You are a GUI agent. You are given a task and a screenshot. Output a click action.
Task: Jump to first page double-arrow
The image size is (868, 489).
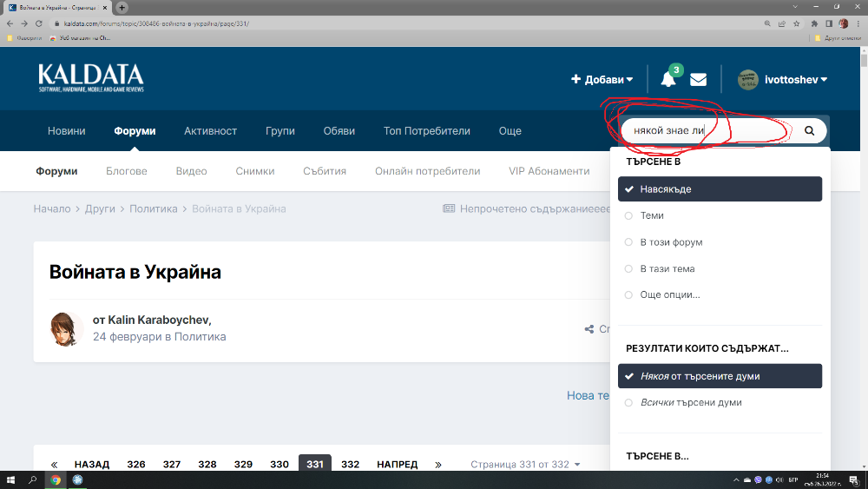click(54, 464)
